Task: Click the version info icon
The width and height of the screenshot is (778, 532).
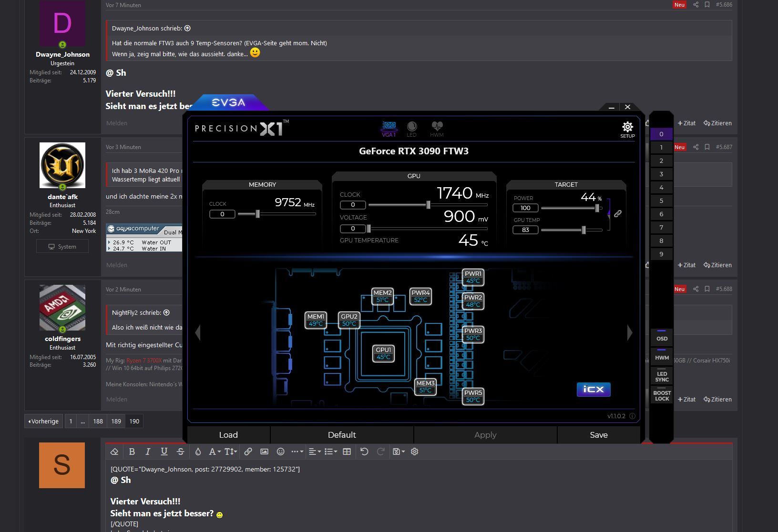Action: (x=632, y=416)
